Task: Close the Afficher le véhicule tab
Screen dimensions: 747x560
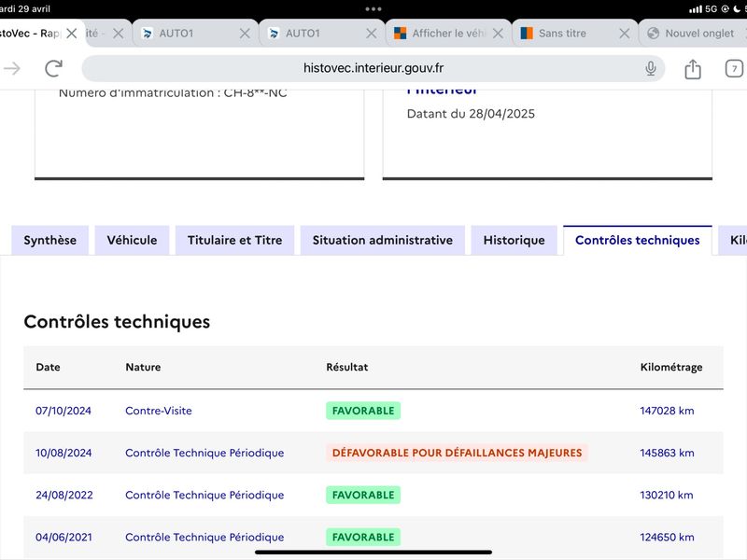Action: coord(498,34)
